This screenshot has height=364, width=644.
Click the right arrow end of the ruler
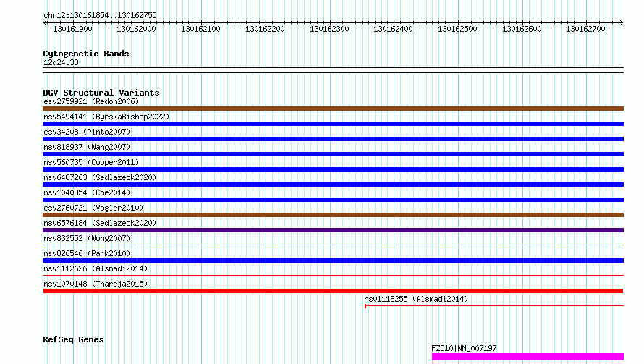[622, 23]
